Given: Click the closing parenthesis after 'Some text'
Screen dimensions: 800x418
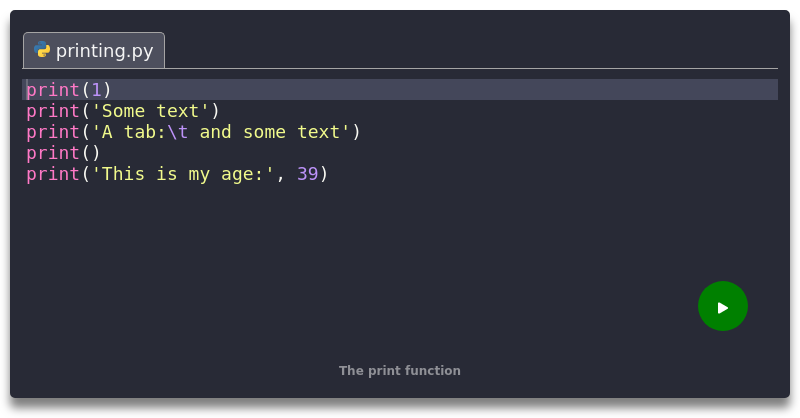Looking at the screenshot, I should (215, 111).
